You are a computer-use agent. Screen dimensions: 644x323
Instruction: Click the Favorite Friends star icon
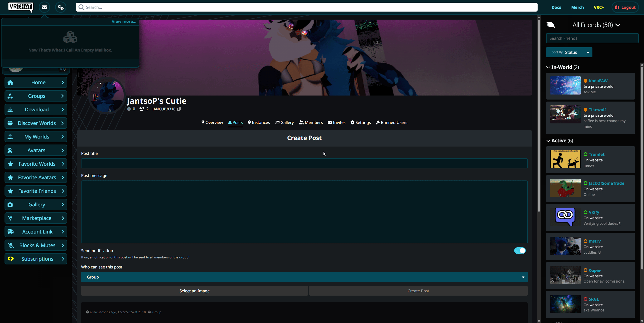point(10,191)
